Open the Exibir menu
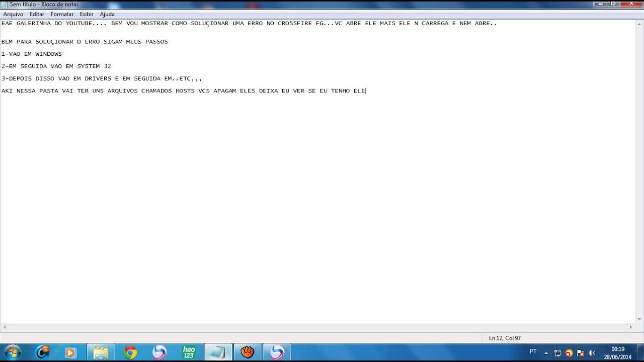 pyautogui.click(x=87, y=14)
